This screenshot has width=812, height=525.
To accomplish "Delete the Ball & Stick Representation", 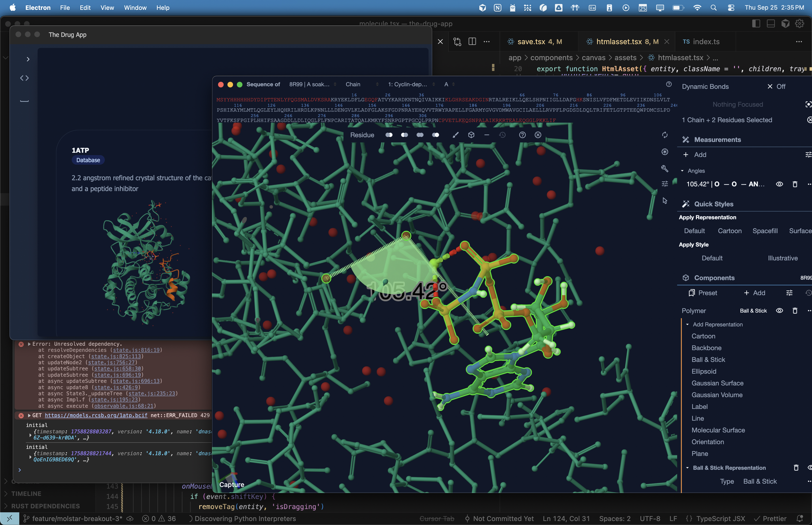I will click(x=796, y=468).
